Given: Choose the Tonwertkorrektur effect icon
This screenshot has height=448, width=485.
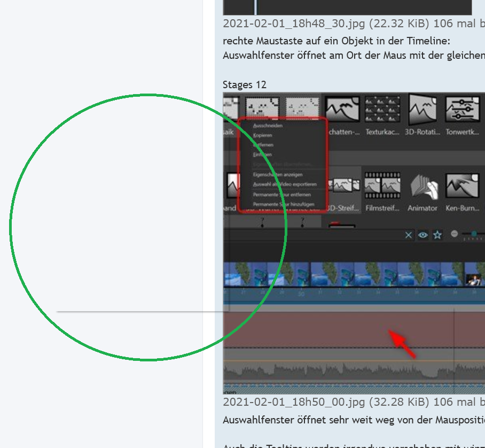Looking at the screenshot, I should click(463, 110).
